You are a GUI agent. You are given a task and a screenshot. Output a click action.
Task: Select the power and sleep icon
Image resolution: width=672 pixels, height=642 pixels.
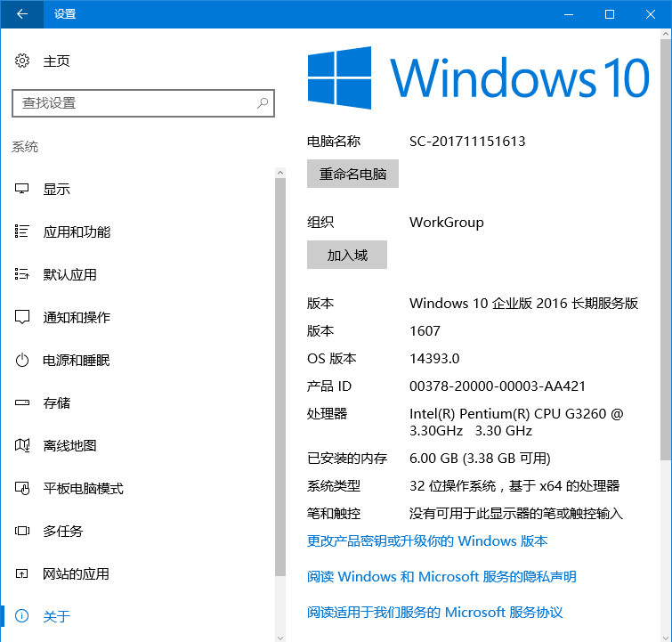22,360
